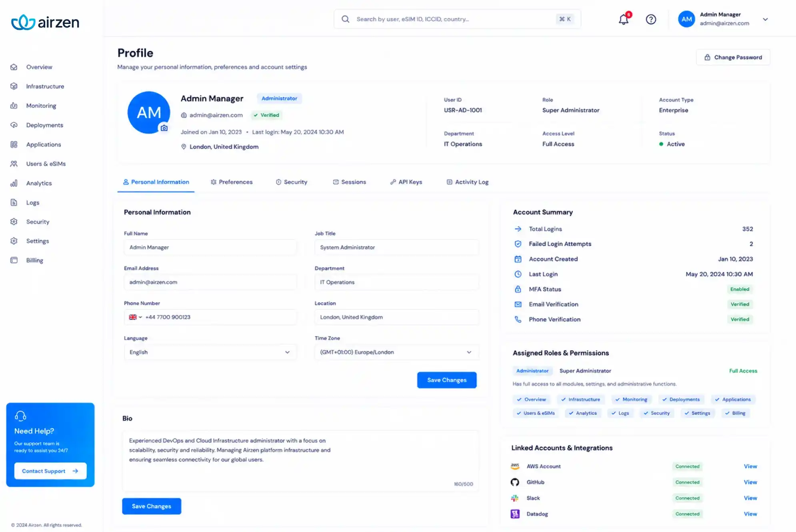The image size is (796, 532).
Task: Click the search magnifier icon
Action: 346,19
